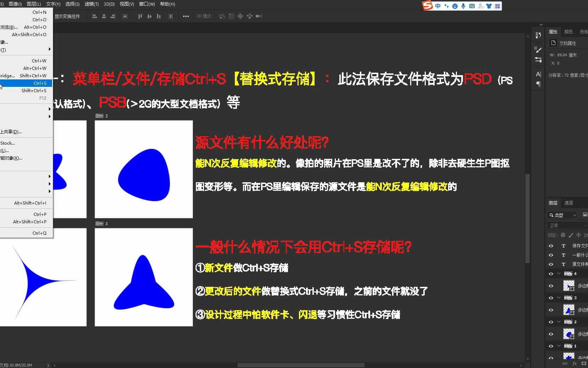The height and width of the screenshot is (368, 588).
Task: Hide the 画板 1 artboard
Action: tap(551, 346)
